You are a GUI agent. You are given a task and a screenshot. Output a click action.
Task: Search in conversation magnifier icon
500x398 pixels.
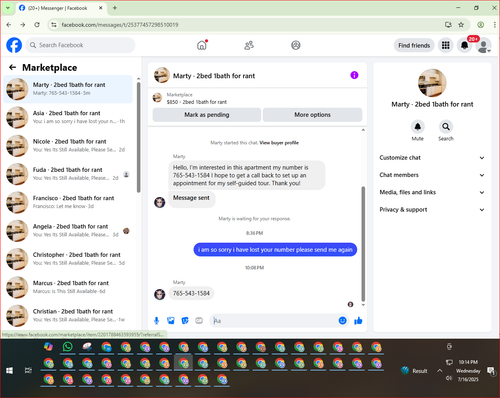point(446,127)
